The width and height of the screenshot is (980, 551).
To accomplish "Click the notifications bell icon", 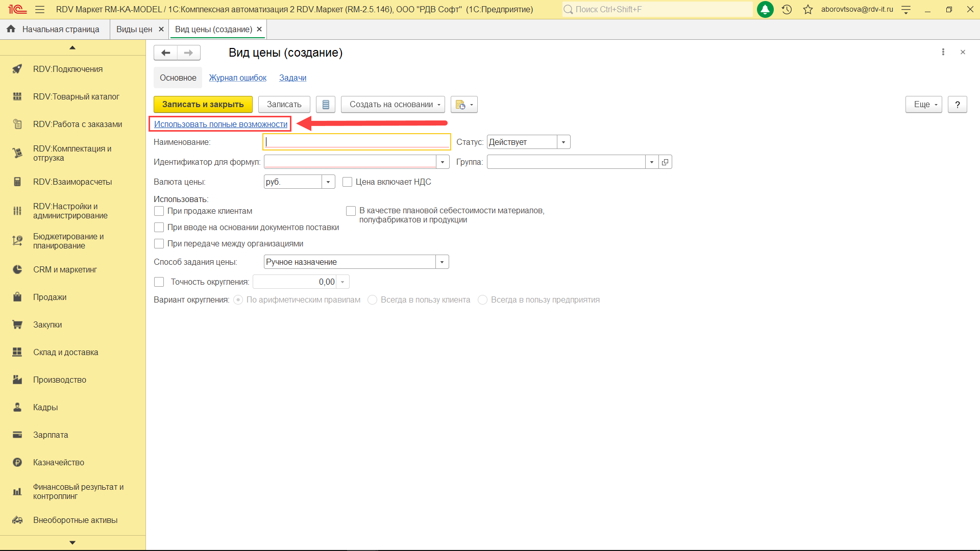I will click(765, 9).
